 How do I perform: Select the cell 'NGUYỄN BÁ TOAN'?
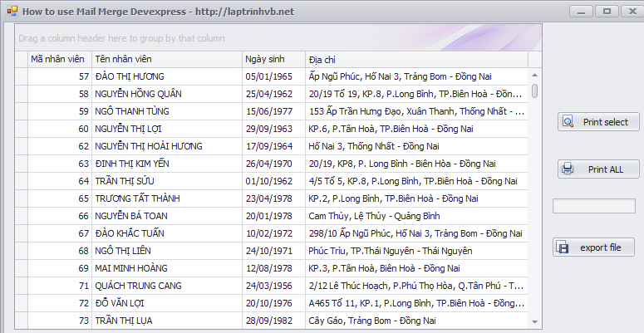coord(167,216)
